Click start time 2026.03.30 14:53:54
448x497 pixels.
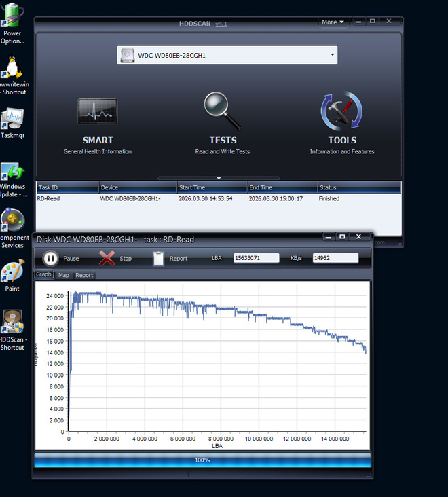pos(205,198)
